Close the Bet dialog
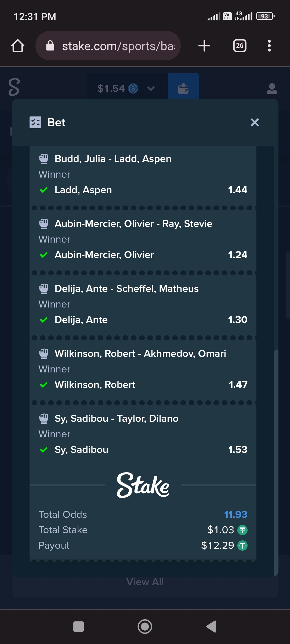Image resolution: width=290 pixels, height=644 pixels. tap(255, 122)
